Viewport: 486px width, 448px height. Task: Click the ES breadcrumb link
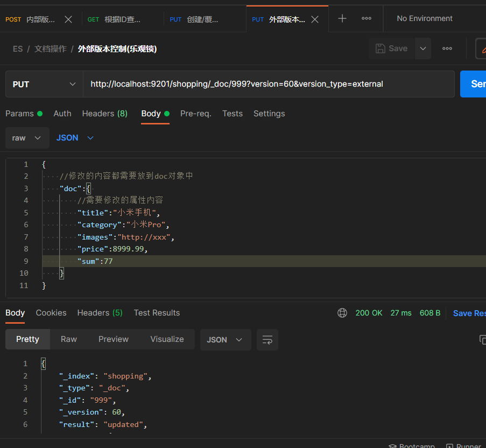click(x=18, y=49)
